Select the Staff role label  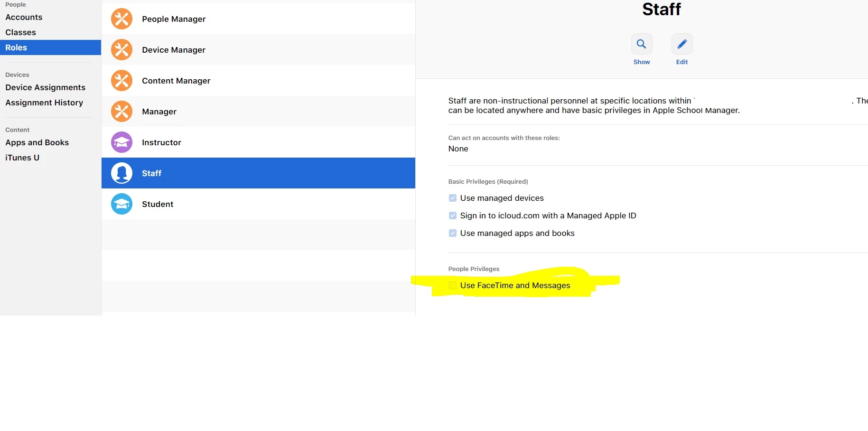tap(151, 173)
